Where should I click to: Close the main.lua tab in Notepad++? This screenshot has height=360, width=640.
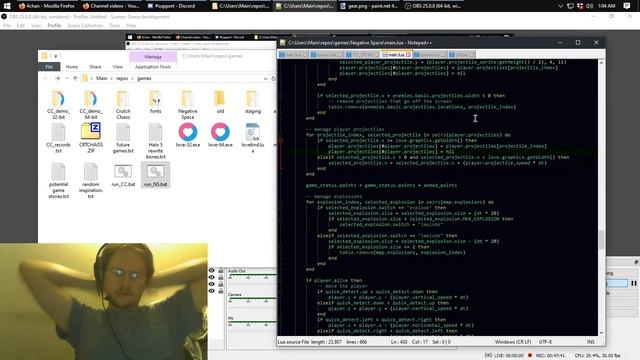[x=408, y=54]
